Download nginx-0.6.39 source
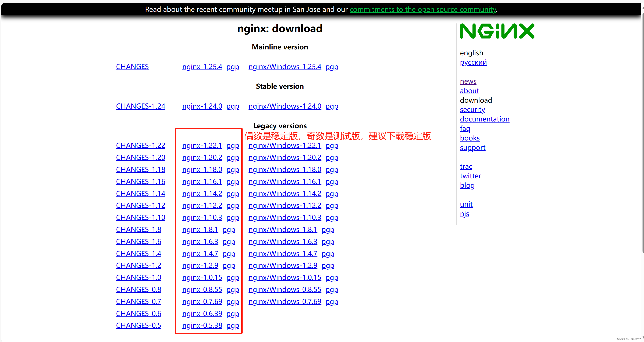Viewport: 644px width, 342px height. (202, 313)
